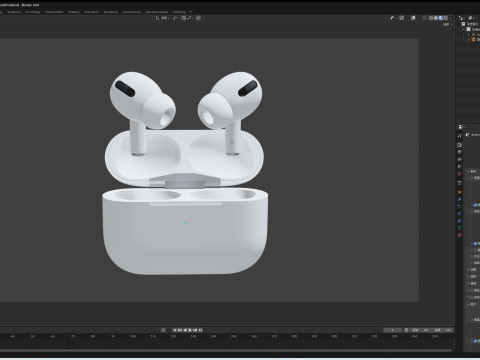Open the Scripting workspace tab

pos(179,12)
